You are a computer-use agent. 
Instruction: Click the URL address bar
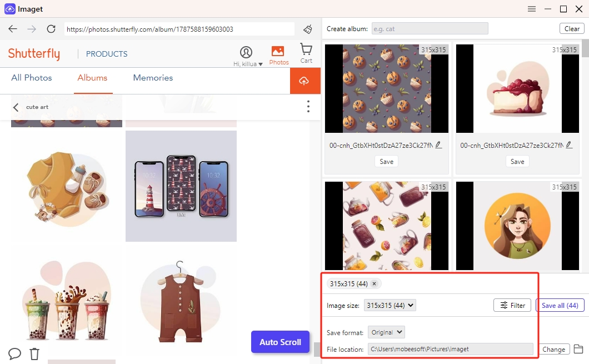pyautogui.click(x=179, y=29)
